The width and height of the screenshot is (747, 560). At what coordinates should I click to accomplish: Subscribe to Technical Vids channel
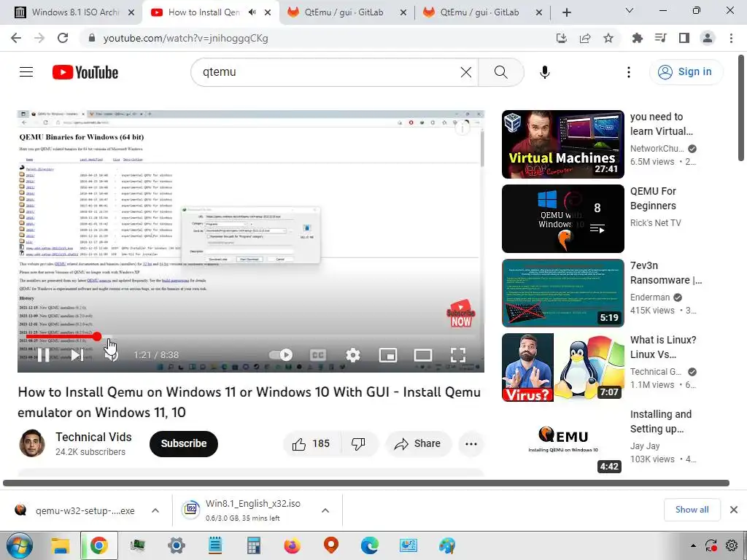point(183,444)
